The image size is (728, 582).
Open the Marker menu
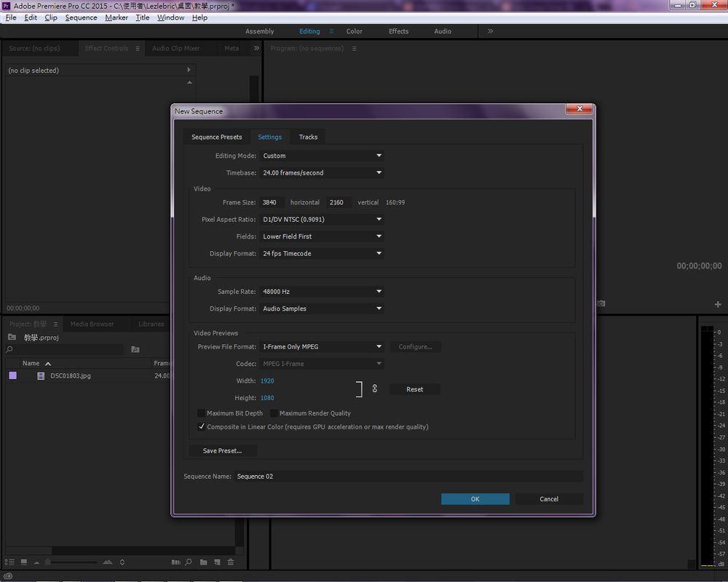tap(116, 17)
